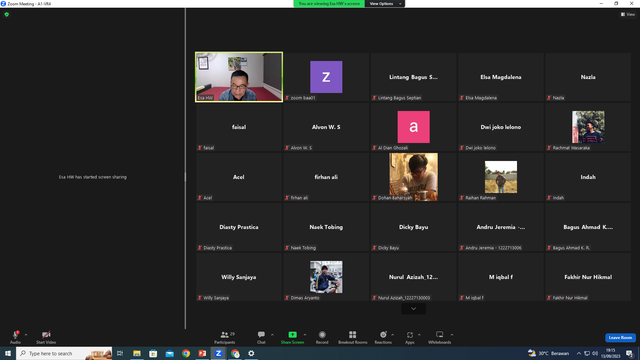Image resolution: width=640 pixels, height=360 pixels.
Task: Open the View Options dropdown
Action: [x=384, y=4]
